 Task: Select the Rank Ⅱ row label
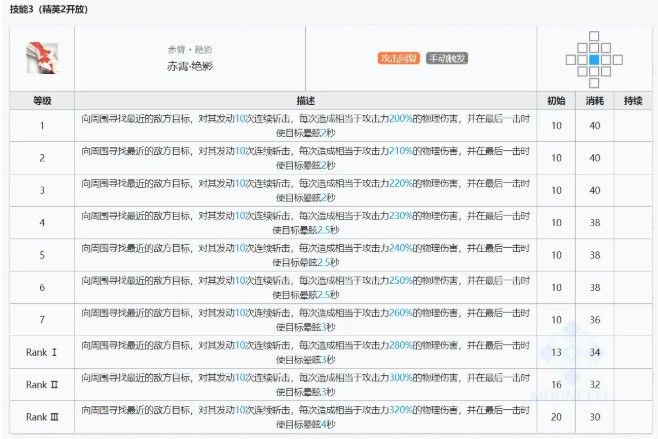pyautogui.click(x=42, y=384)
